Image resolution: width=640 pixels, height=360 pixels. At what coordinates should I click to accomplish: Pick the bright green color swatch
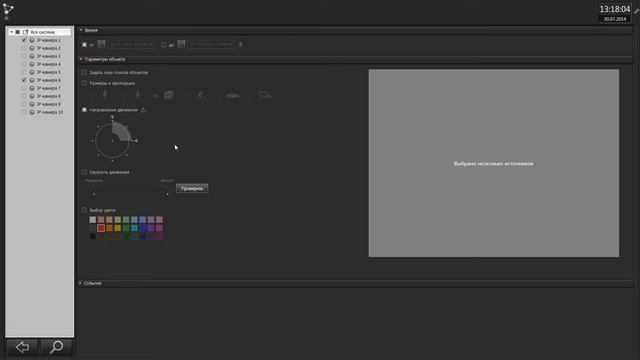[x=126, y=228]
